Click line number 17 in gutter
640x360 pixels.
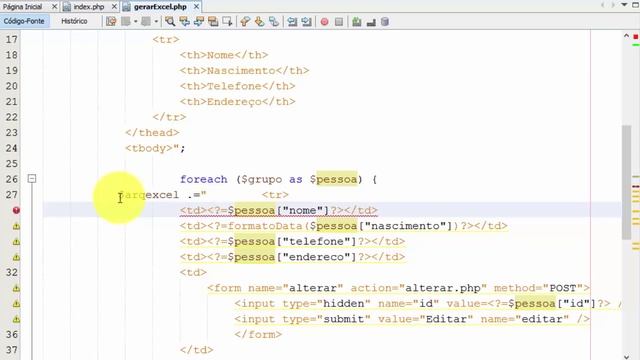(x=12, y=40)
